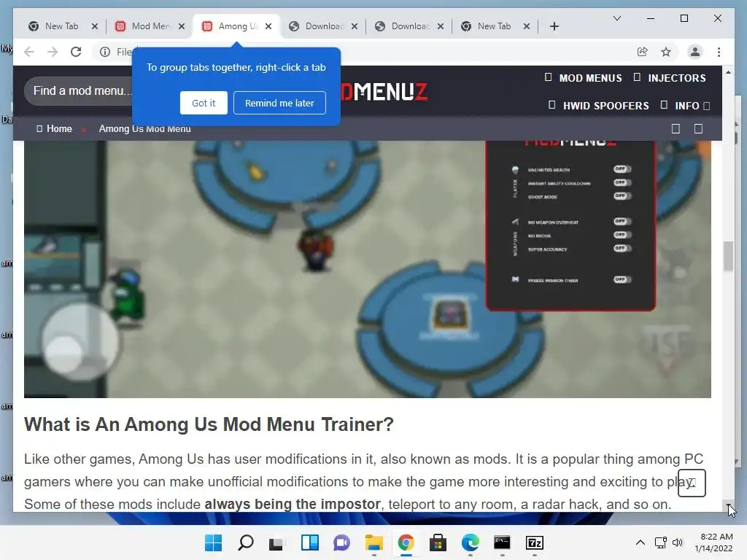747x560 pixels.
Task: Expand the INFO navigation menu
Action: pos(685,105)
